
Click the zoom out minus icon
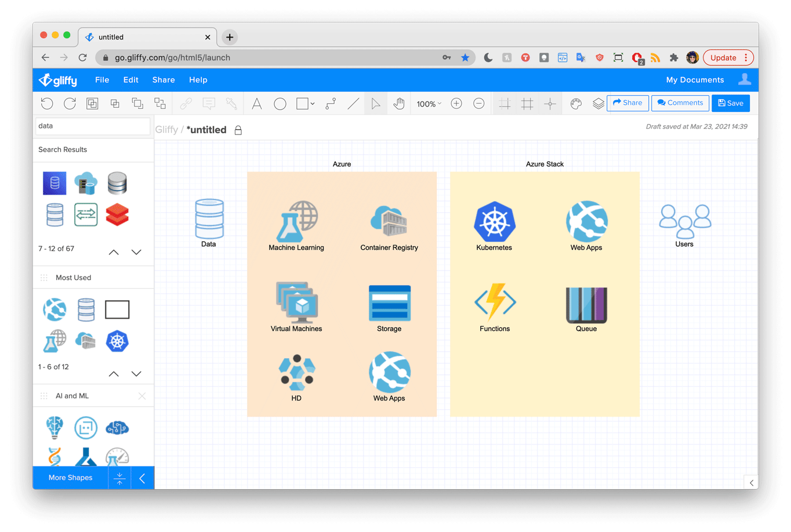(x=479, y=104)
